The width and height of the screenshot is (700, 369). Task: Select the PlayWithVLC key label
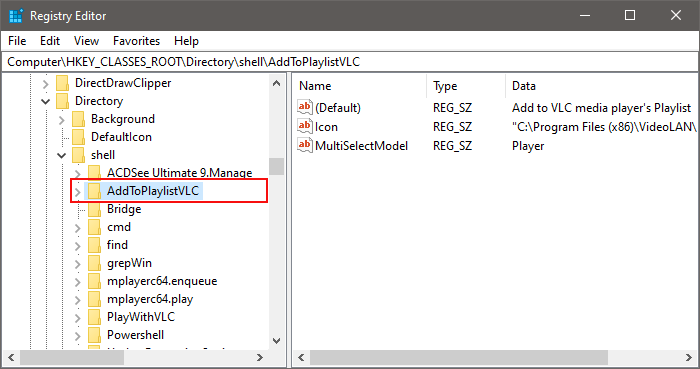point(141,317)
